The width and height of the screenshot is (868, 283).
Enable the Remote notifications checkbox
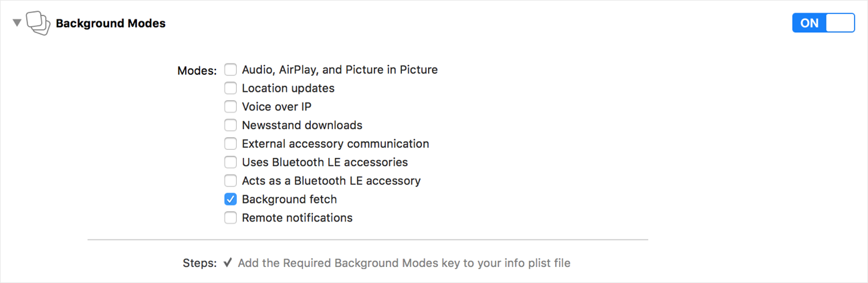231,217
